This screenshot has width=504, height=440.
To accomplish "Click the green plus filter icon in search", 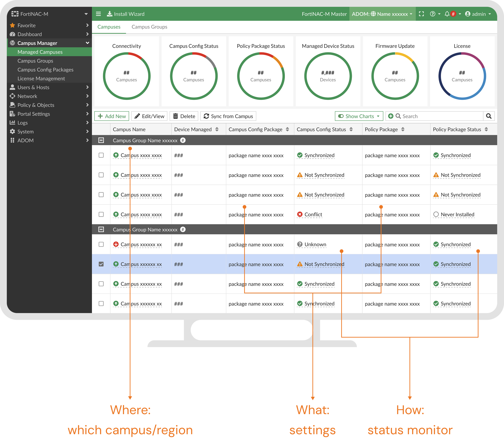I will [391, 116].
